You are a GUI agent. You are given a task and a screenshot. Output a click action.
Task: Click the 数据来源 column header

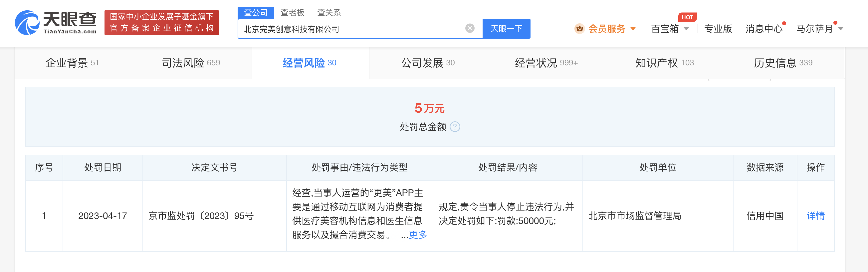pyautogui.click(x=765, y=167)
